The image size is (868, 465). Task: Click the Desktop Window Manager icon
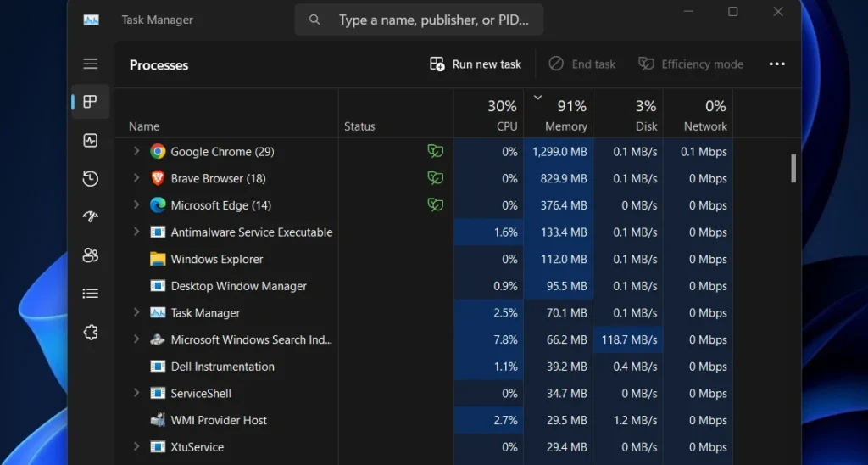point(158,286)
